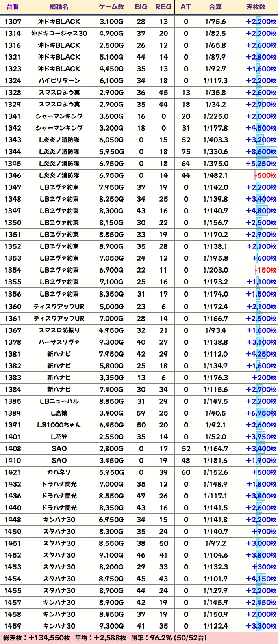Click the 1/35.8 combined rate cell
The height and width of the screenshot is (644, 278).
[x=215, y=92]
